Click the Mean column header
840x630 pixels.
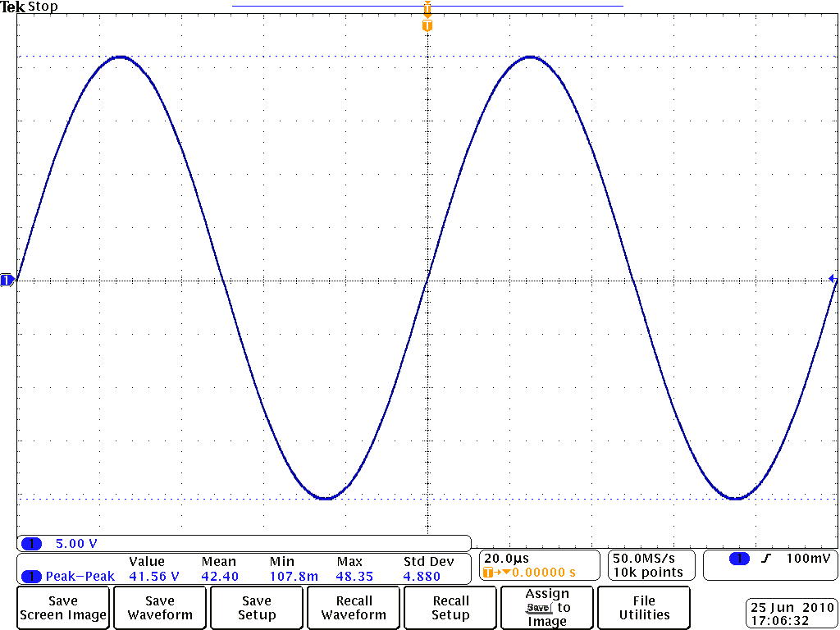click(x=218, y=562)
